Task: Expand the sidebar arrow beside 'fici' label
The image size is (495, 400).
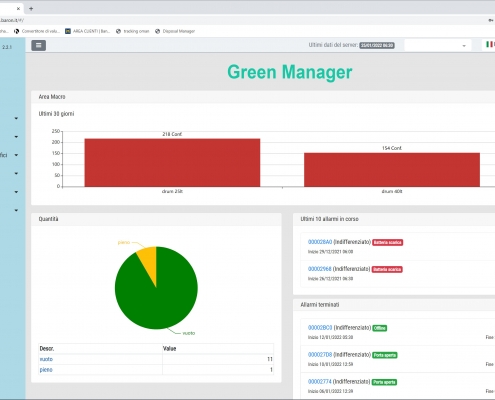Action: click(x=16, y=155)
